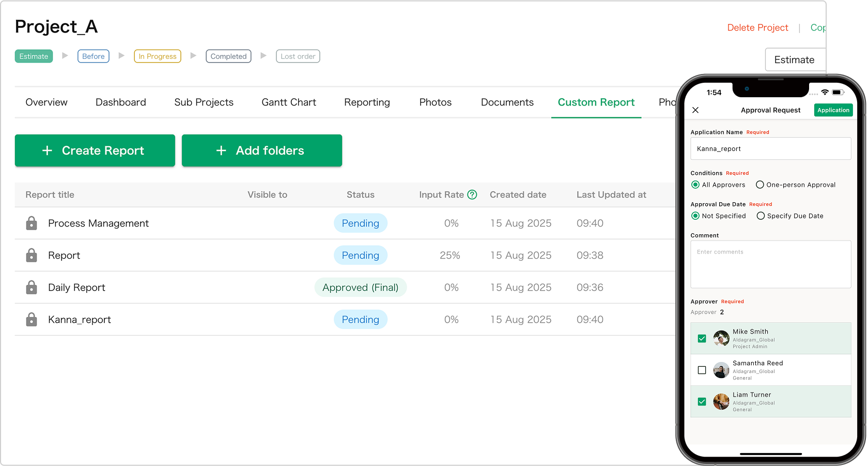Click the lock icon beside Kanna_report
The width and height of the screenshot is (868, 466).
pyautogui.click(x=32, y=319)
